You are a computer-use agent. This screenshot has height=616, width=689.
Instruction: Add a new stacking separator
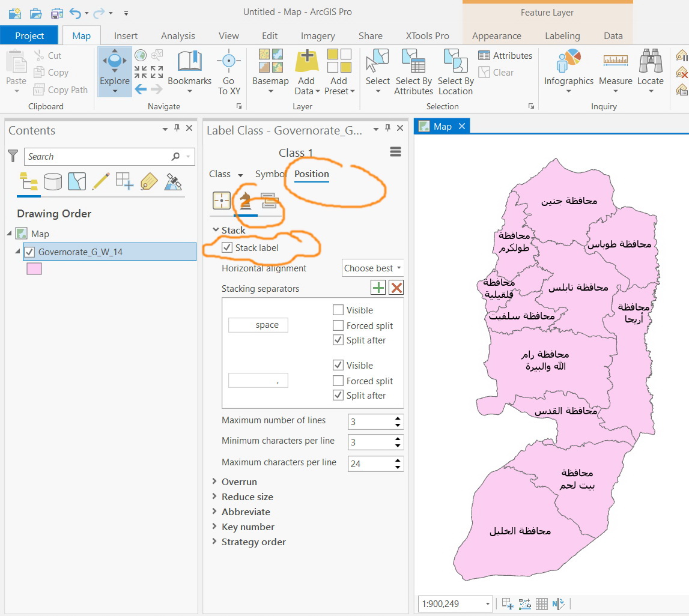[x=378, y=288]
